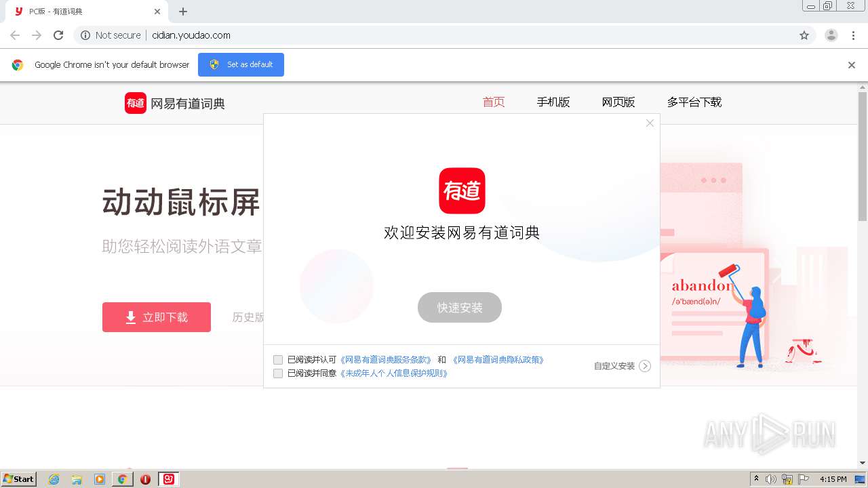This screenshot has width=868, height=488.
Task: Open the 《网易有道词典服务条款》 link
Action: [385, 360]
